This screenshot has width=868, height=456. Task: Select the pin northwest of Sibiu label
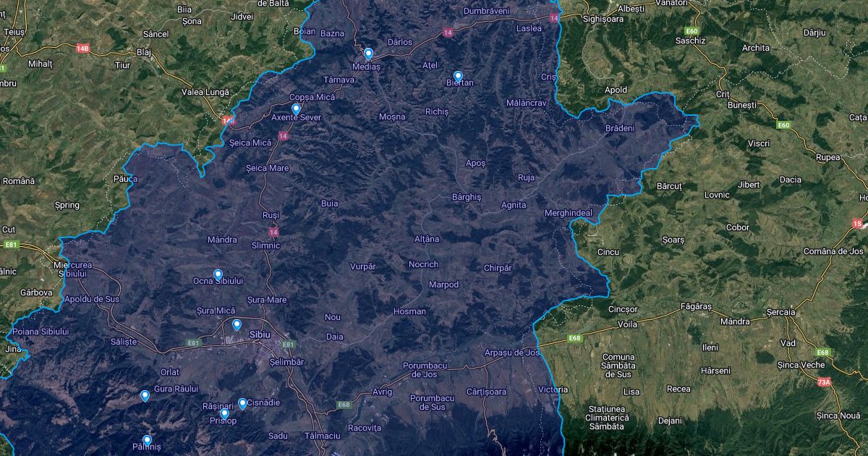pos(237,325)
